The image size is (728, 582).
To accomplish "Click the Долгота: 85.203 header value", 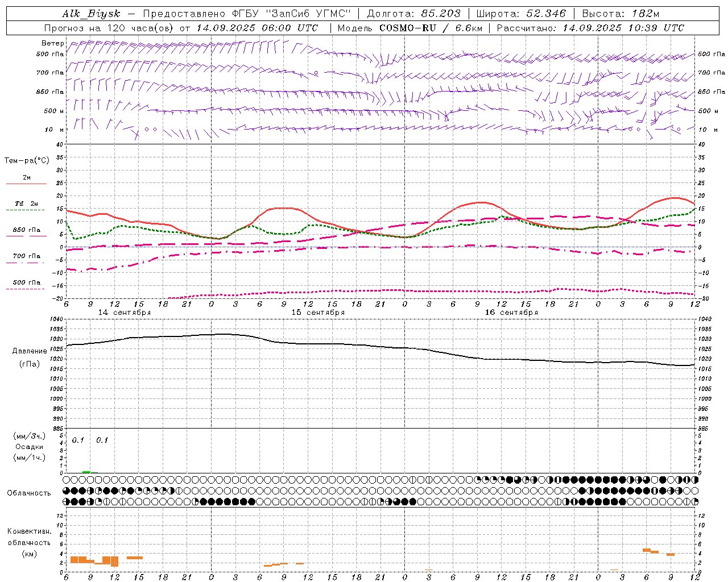I will pyautogui.click(x=413, y=14).
